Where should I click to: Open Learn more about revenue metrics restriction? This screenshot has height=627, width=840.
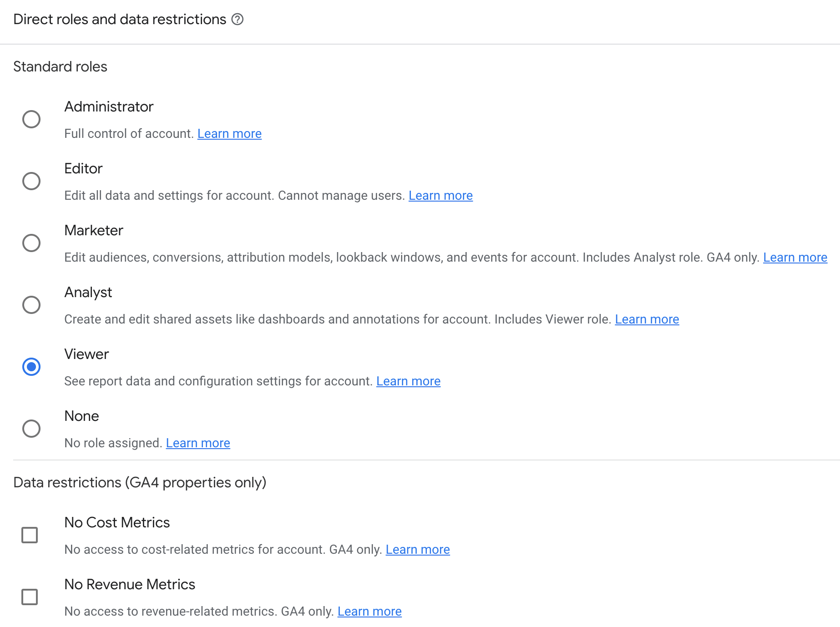(369, 611)
